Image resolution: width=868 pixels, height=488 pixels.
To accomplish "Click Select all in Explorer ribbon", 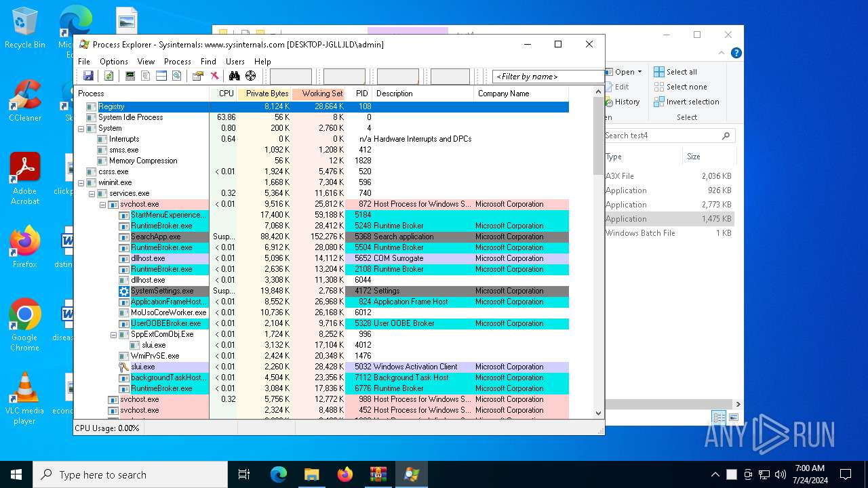I will coord(675,72).
